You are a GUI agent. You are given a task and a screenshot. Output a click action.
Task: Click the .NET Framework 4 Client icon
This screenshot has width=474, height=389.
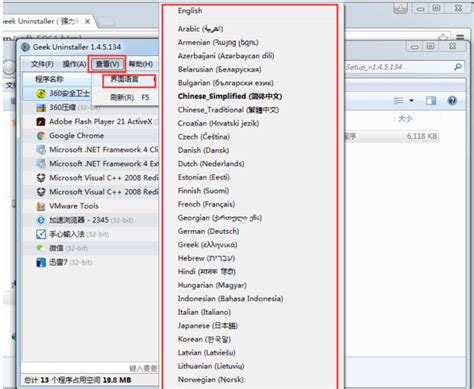coord(41,150)
